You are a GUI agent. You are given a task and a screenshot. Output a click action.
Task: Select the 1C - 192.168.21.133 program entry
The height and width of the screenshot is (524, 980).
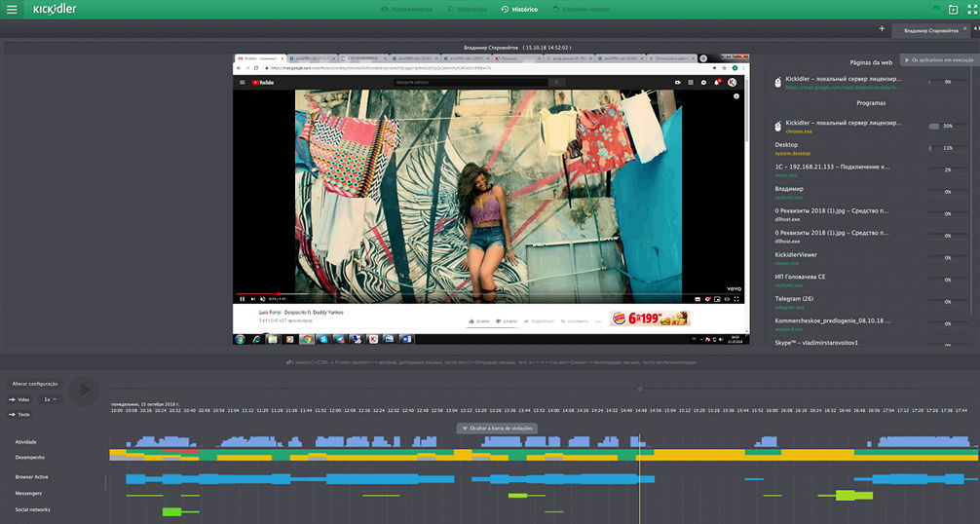coord(872,170)
